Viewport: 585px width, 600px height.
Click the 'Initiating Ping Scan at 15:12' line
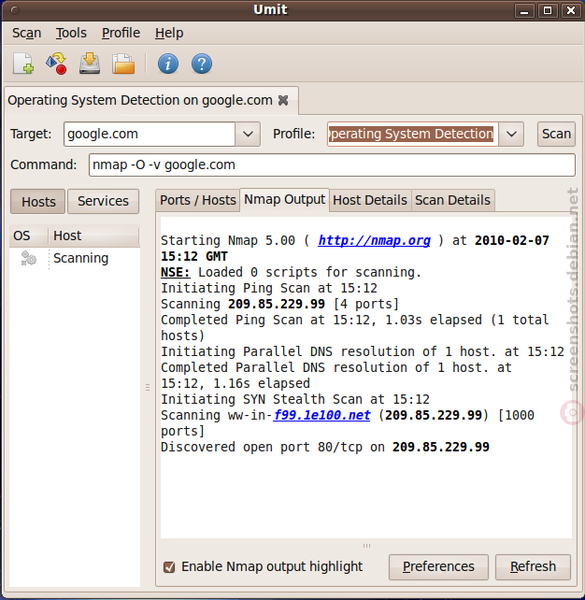pyautogui.click(x=269, y=288)
